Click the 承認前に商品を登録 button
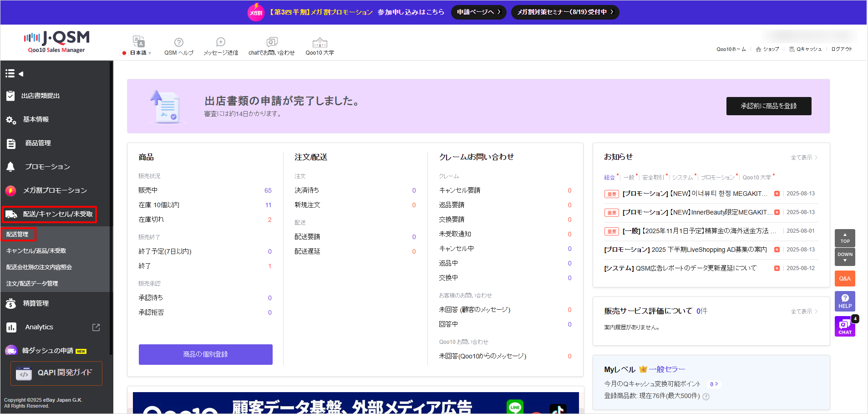This screenshot has height=414, width=868. [x=768, y=106]
